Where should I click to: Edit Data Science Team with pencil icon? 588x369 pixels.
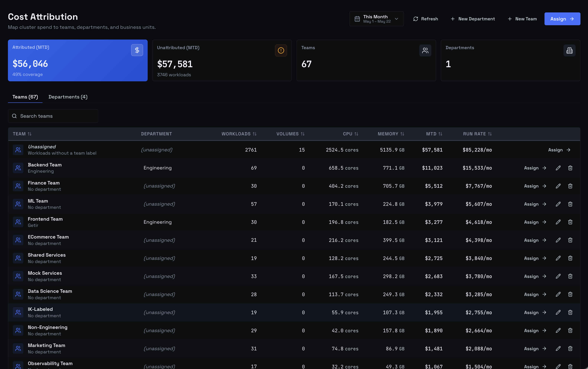coord(558,294)
